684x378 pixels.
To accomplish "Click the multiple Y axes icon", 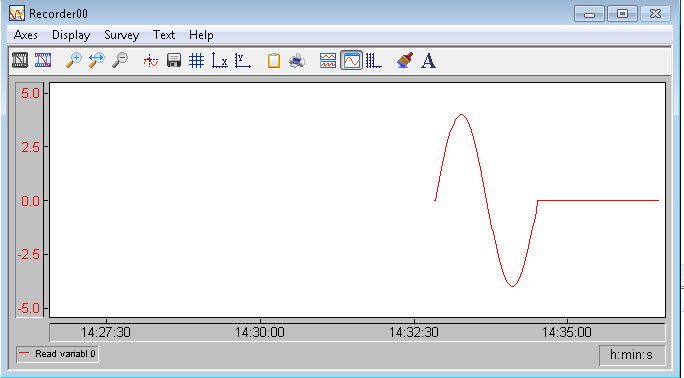I will point(374,60).
